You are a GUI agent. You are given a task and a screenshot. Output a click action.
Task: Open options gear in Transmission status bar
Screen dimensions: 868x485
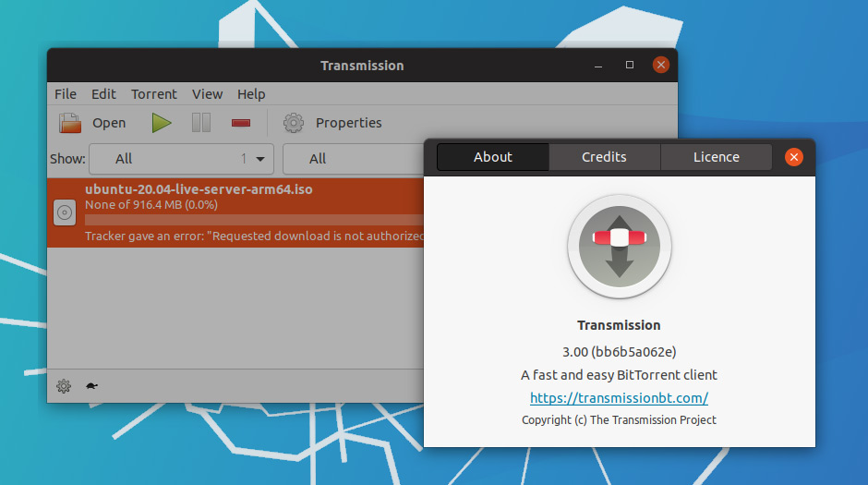64,386
